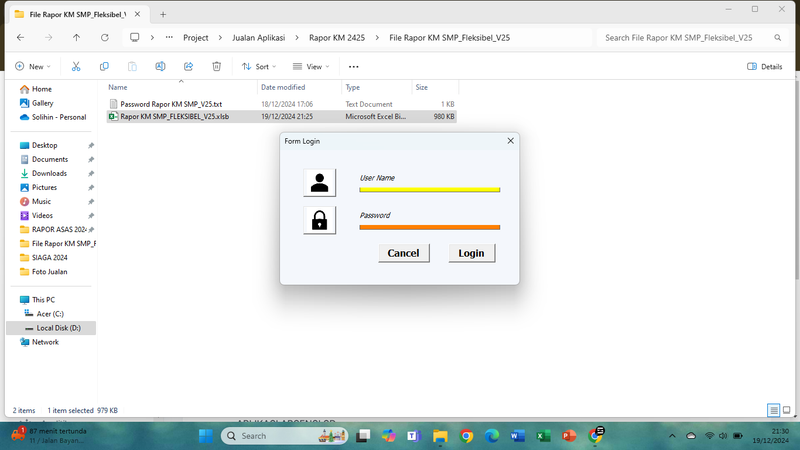Open Excel from the taskbar

click(x=543, y=436)
